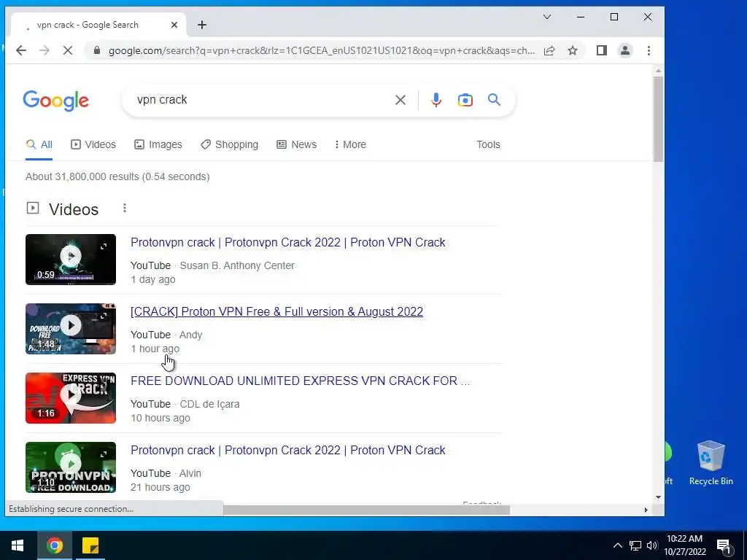The height and width of the screenshot is (560, 747).
Task: Open the search Tools button
Action: 488,145
